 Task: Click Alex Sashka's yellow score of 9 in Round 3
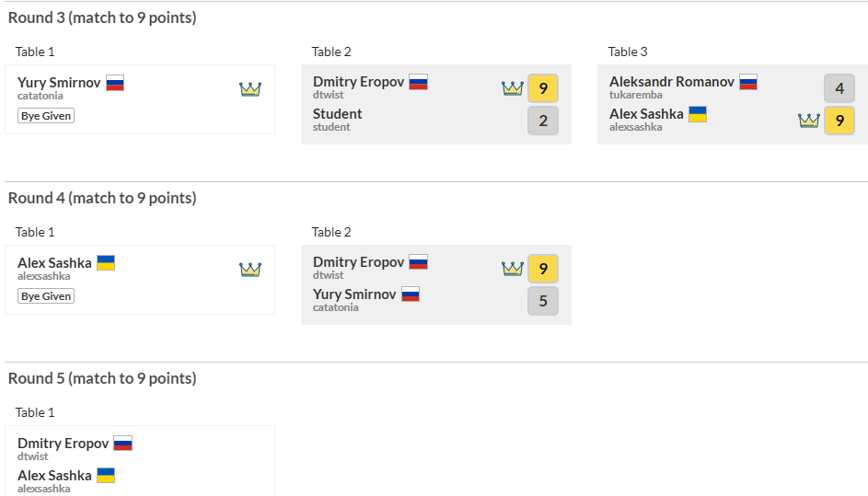pyautogui.click(x=839, y=121)
